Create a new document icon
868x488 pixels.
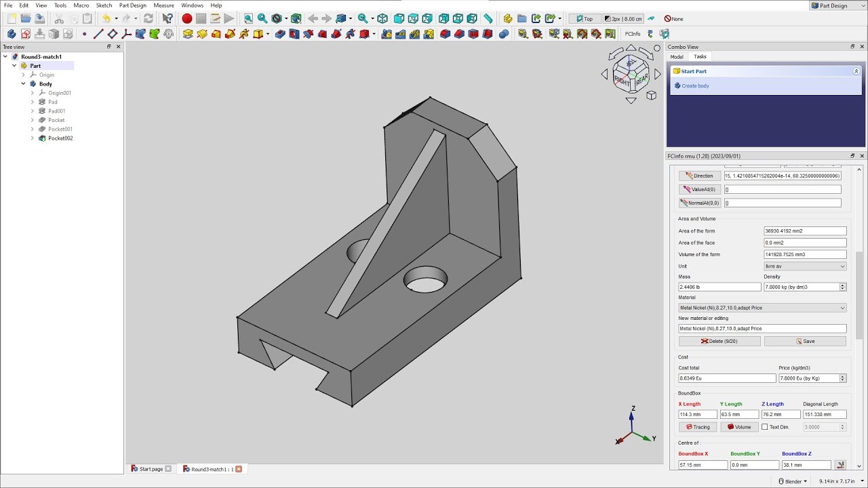click(x=12, y=19)
